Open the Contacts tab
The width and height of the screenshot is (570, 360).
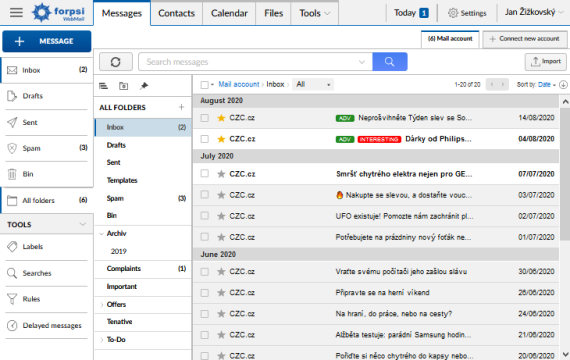pyautogui.click(x=176, y=13)
